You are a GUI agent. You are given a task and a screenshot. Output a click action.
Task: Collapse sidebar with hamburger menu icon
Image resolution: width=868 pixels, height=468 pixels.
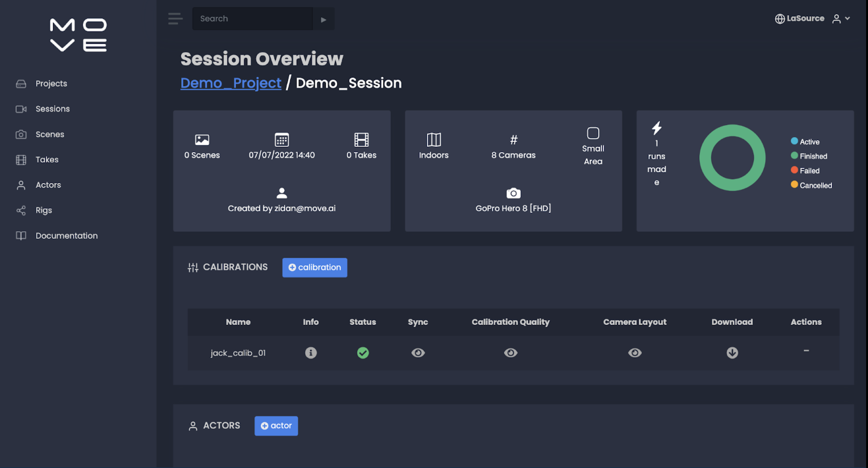175,19
